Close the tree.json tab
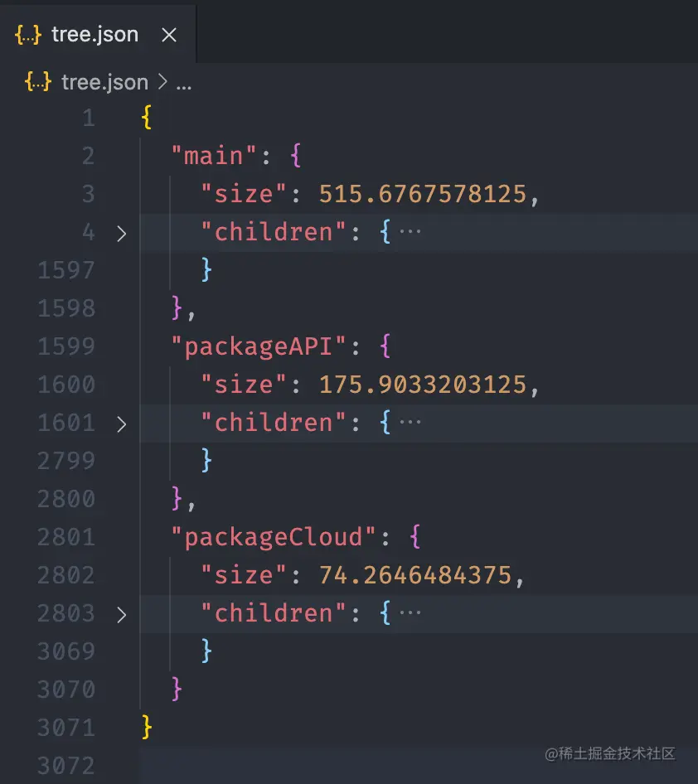Image resolution: width=698 pixels, height=784 pixels. click(168, 34)
